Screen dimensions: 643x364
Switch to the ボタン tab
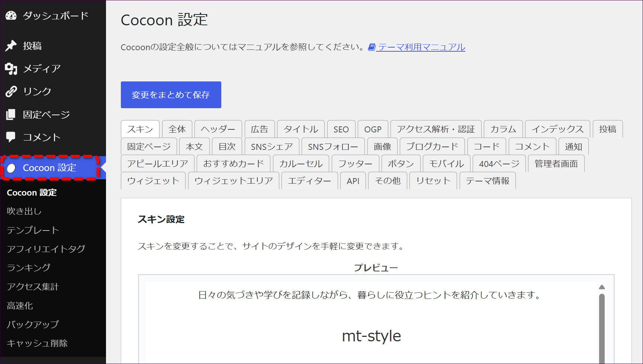[x=401, y=164]
